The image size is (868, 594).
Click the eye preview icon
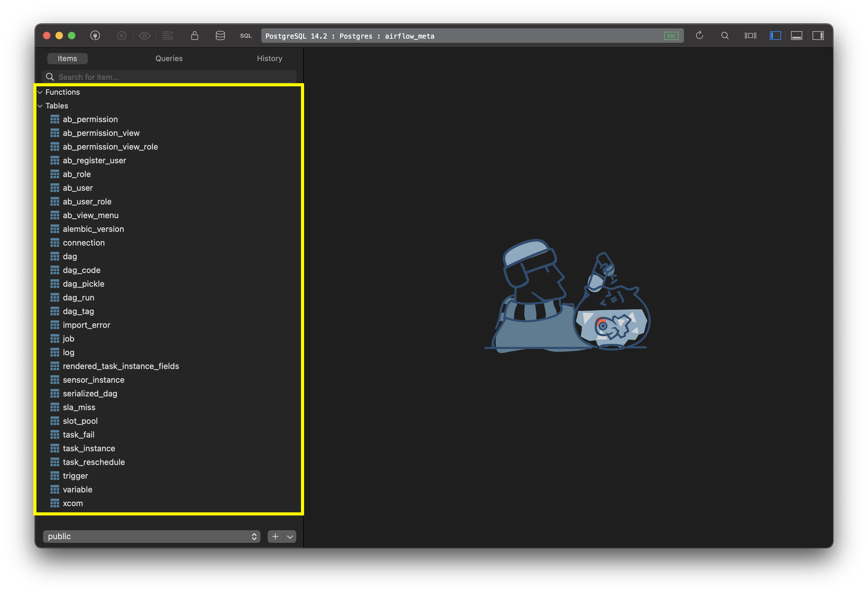coord(145,36)
